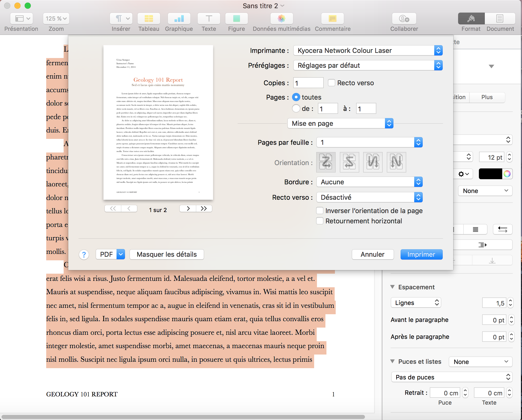The image size is (522, 420).
Task: Open the Format inspector brush icon
Action: click(x=471, y=18)
